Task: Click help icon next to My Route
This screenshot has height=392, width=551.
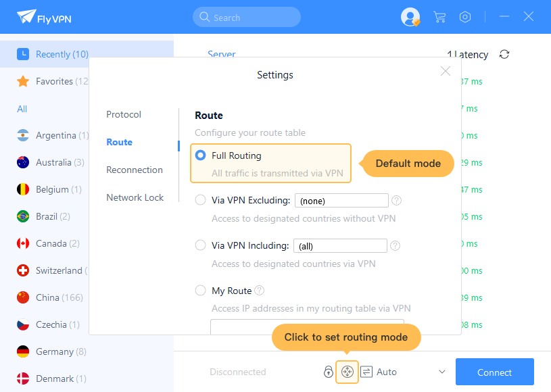Action: click(260, 291)
